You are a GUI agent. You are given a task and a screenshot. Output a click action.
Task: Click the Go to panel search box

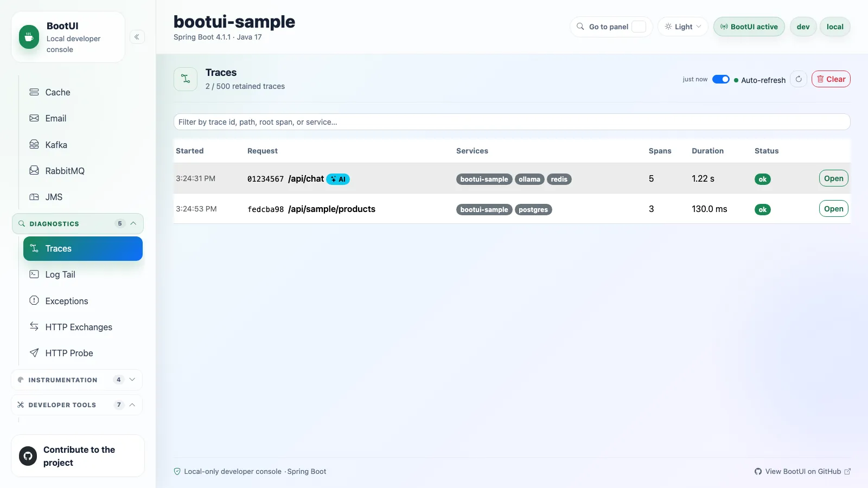(611, 27)
